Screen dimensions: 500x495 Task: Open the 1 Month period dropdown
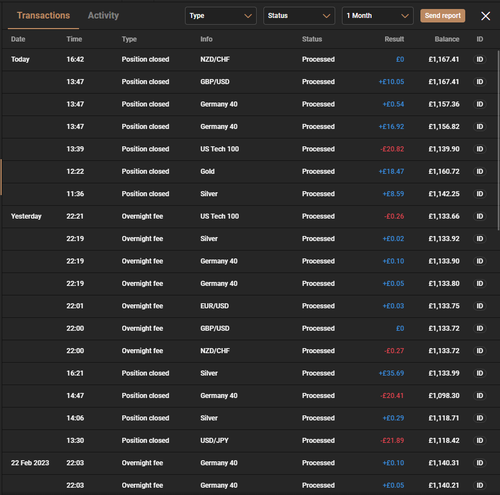point(377,16)
